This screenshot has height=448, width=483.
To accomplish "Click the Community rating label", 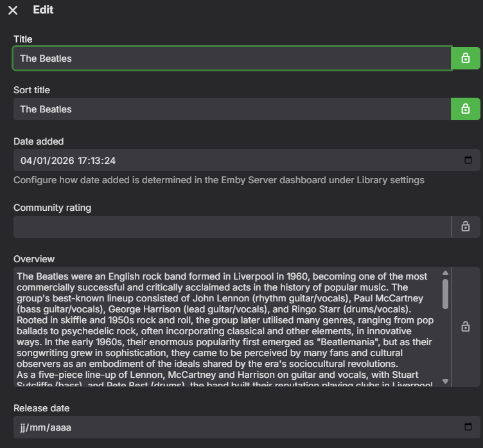I will (52, 208).
